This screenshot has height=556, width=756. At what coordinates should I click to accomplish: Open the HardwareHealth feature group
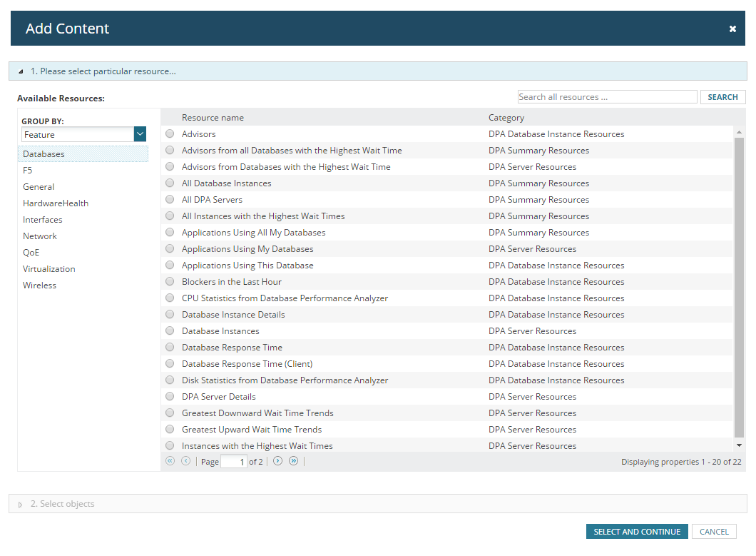[56, 203]
